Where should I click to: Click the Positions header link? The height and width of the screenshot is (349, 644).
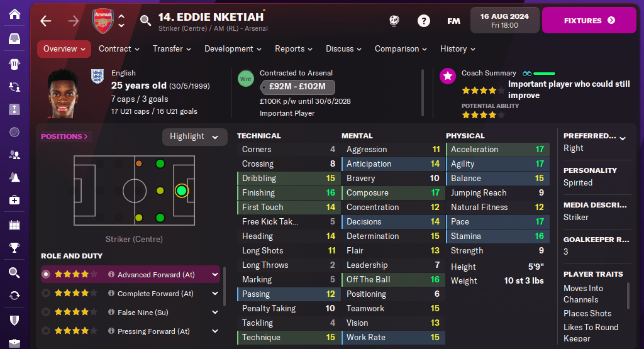click(65, 136)
